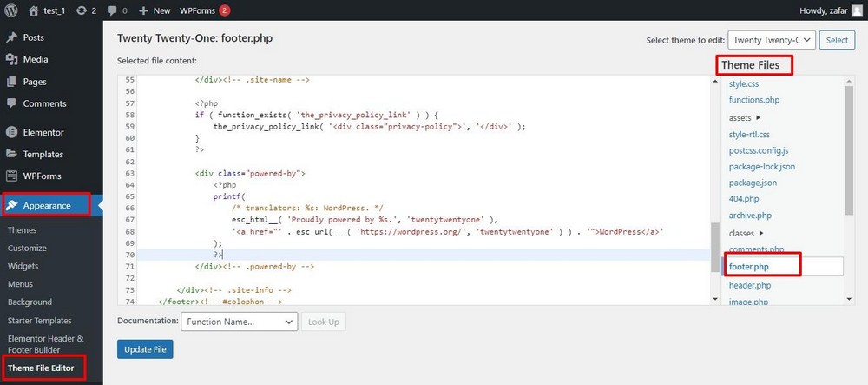868x385 pixels.
Task: Click the code editor vertical scrollbar
Action: 715,243
